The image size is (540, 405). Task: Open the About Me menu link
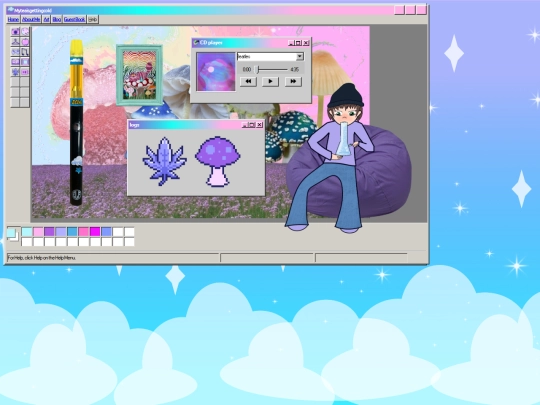(x=31, y=19)
